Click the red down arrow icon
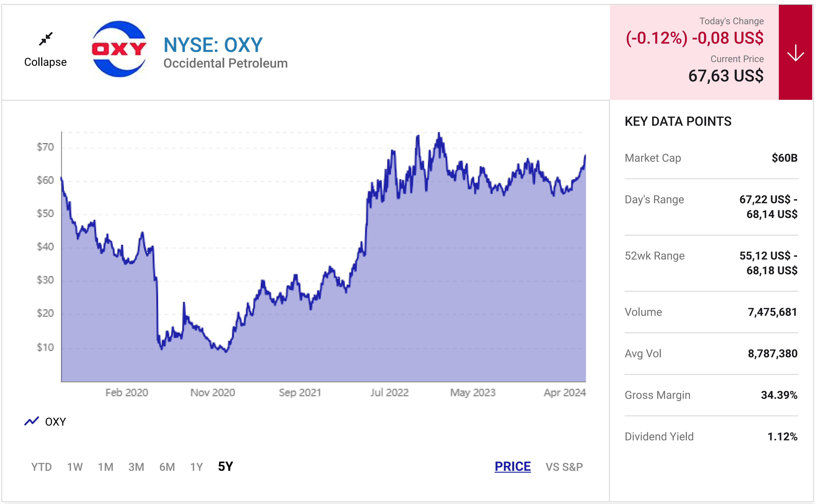Screen dimensions: 816x504 click(x=795, y=53)
